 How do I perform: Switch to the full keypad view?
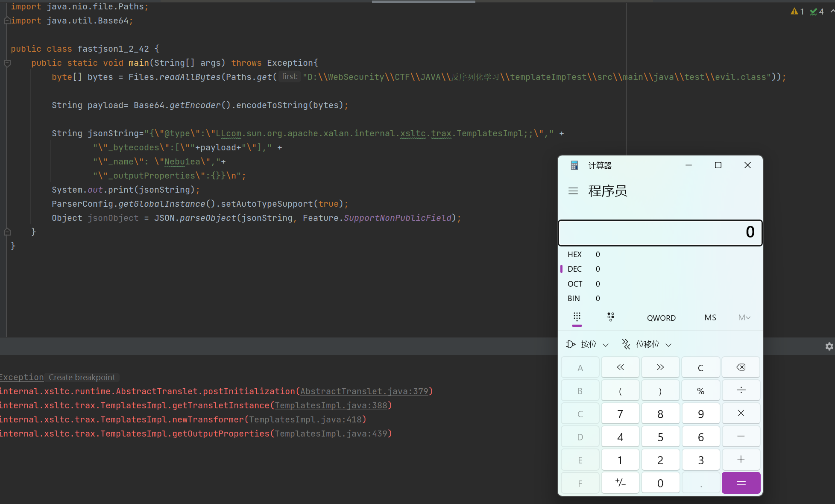(577, 317)
